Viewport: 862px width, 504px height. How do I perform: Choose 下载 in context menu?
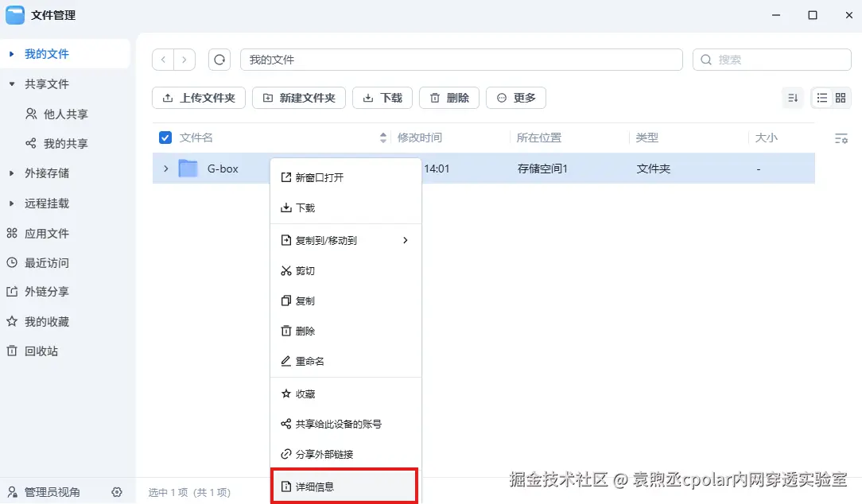coord(346,207)
